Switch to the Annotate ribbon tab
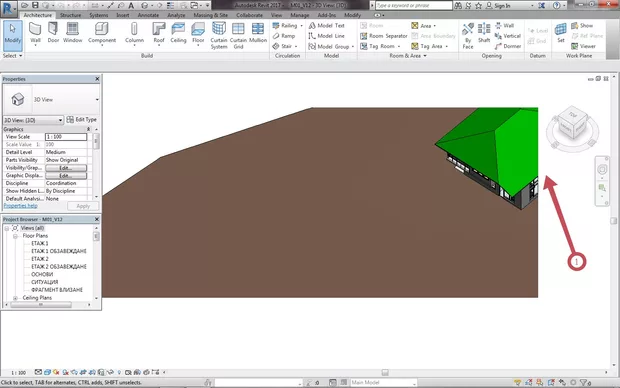The image size is (620, 388). (x=148, y=15)
